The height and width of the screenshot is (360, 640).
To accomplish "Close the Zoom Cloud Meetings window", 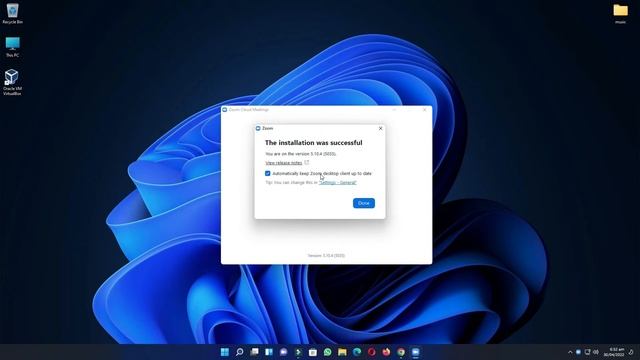I will (424, 110).
